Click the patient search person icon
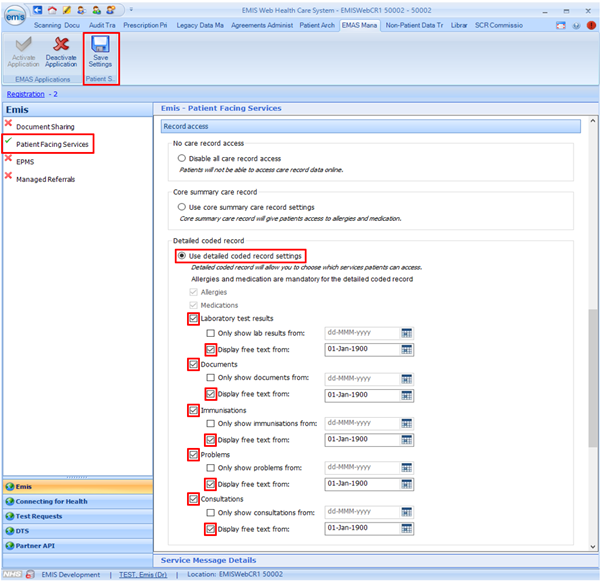Image resolution: width=602 pixels, height=582 pixels. pyautogui.click(x=81, y=10)
